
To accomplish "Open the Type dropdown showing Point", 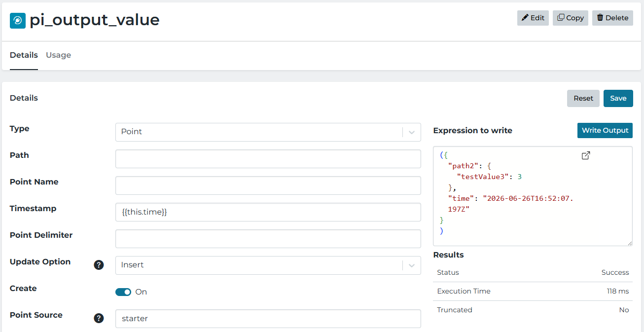I will (x=268, y=132).
